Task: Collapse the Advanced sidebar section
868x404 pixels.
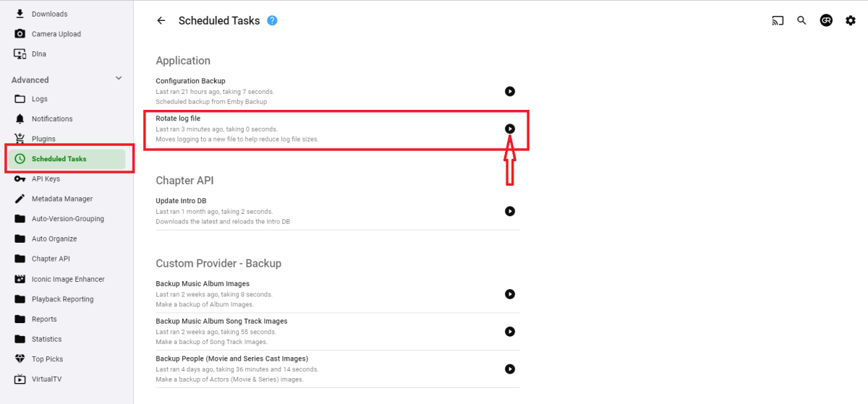Action: (x=119, y=79)
